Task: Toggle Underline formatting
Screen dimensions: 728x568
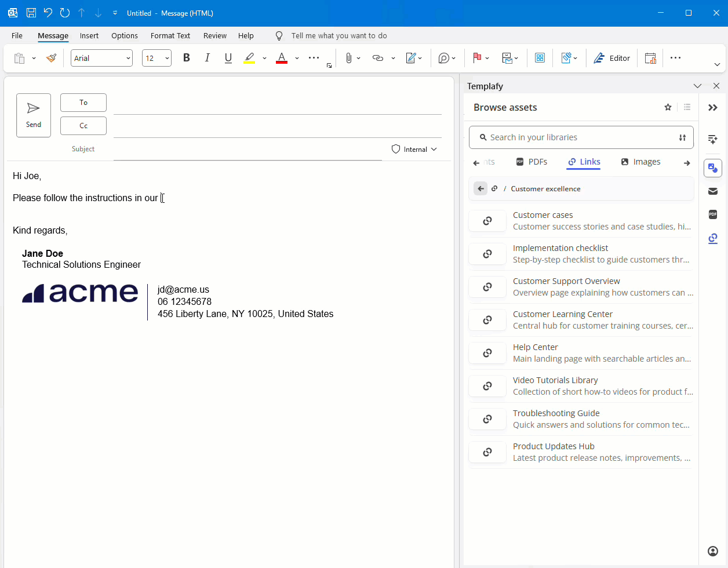Action: [228, 58]
